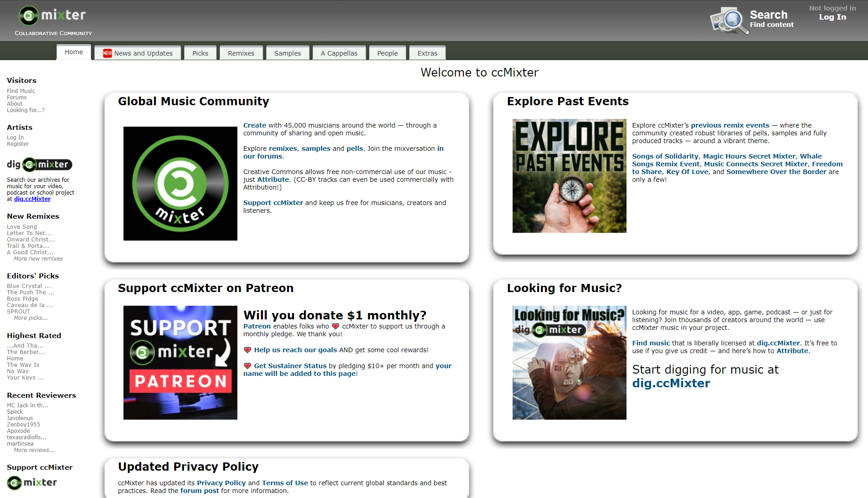This screenshot has width=868, height=498.
Task: Open SPROUT editors' pick
Action: click(x=19, y=312)
